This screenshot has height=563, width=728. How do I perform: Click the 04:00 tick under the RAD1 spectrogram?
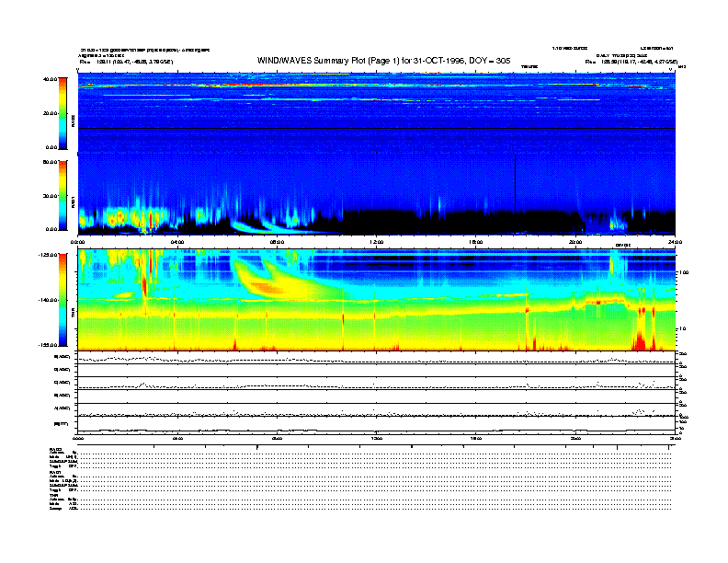pos(177,242)
